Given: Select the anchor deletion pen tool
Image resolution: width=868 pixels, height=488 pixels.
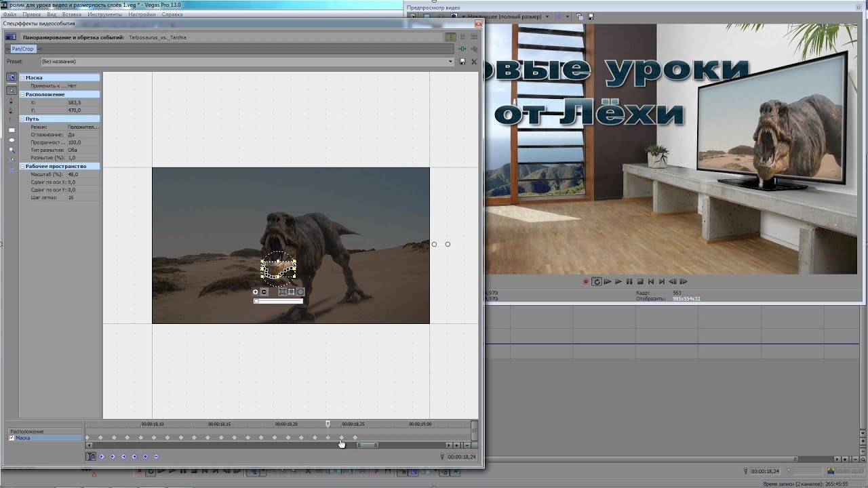Looking at the screenshot, I should (12, 110).
